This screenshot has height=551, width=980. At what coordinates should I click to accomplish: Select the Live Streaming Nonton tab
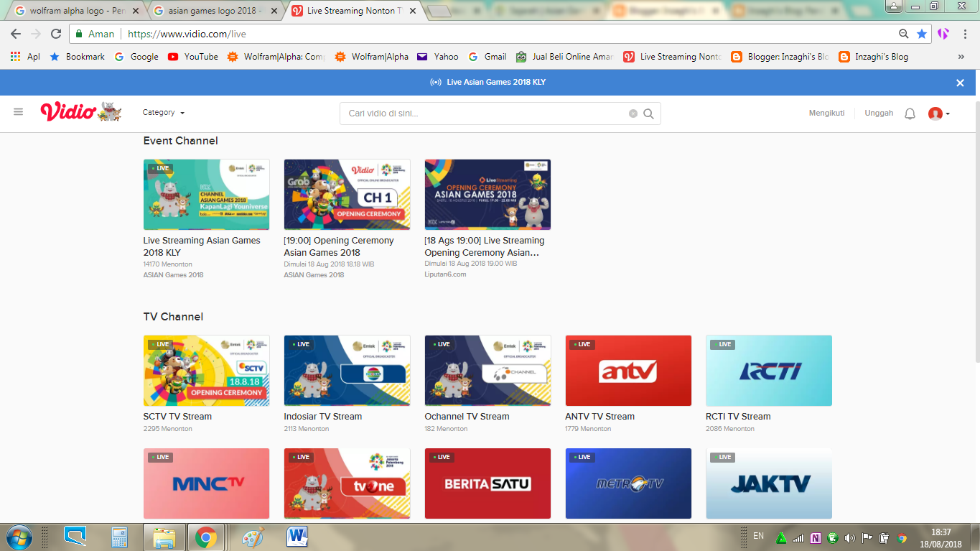(352, 11)
